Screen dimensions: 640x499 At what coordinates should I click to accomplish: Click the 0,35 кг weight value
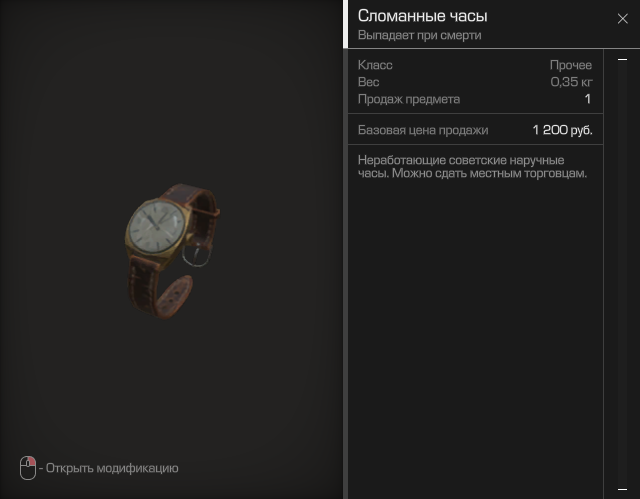pyautogui.click(x=571, y=82)
